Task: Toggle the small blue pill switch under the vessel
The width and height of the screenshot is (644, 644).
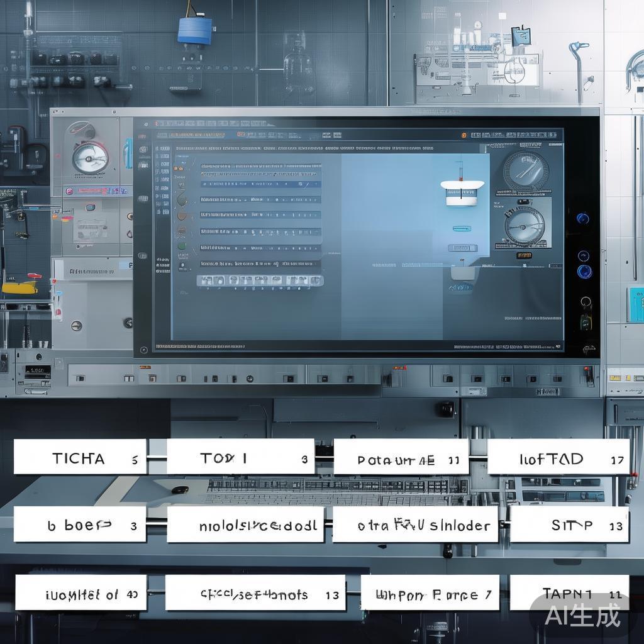Action: (x=462, y=227)
